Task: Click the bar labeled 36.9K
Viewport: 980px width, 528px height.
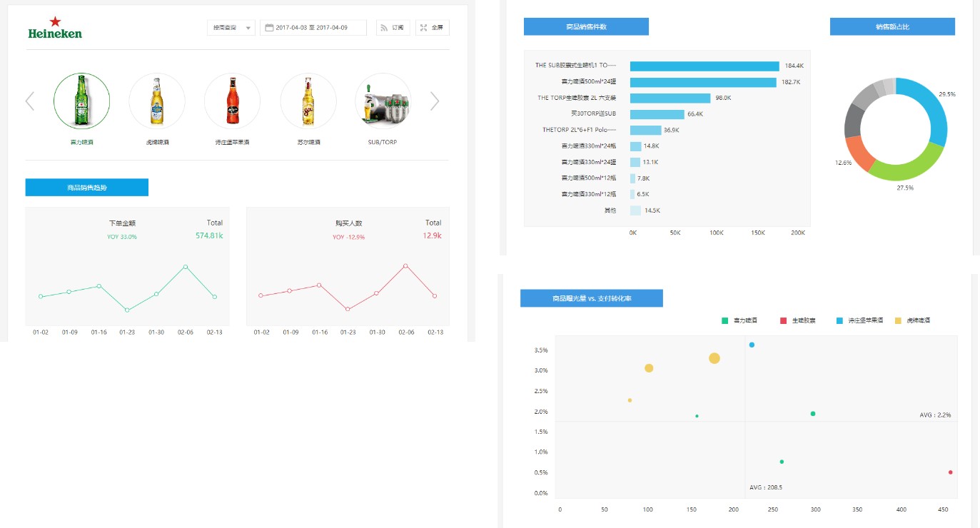Action: click(646, 130)
